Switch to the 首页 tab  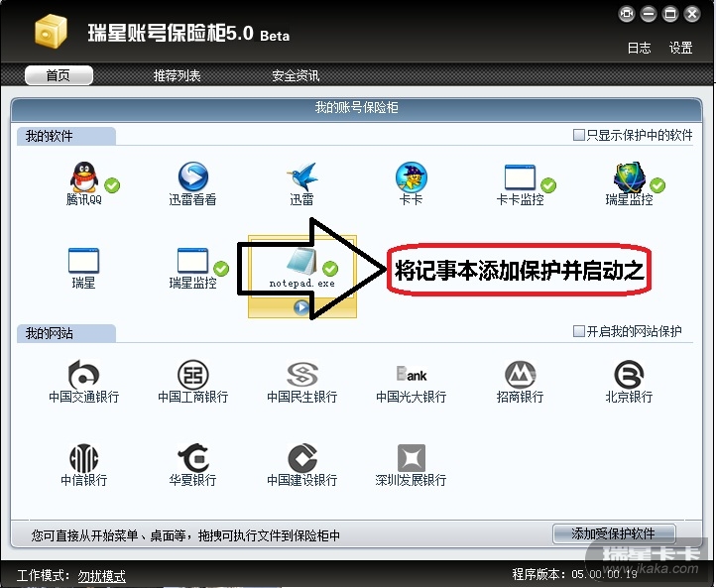click(x=59, y=75)
